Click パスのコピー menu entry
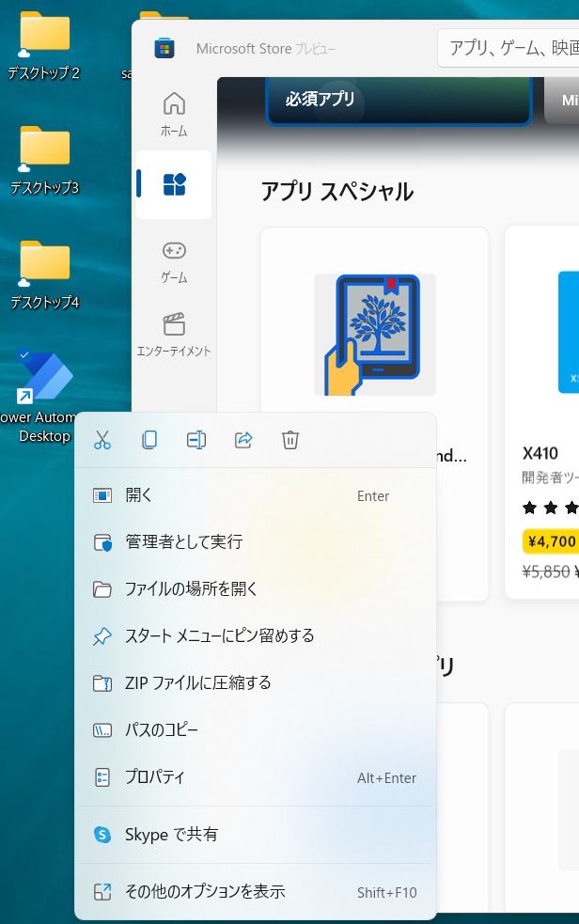Image resolution: width=579 pixels, height=924 pixels. coord(255,730)
